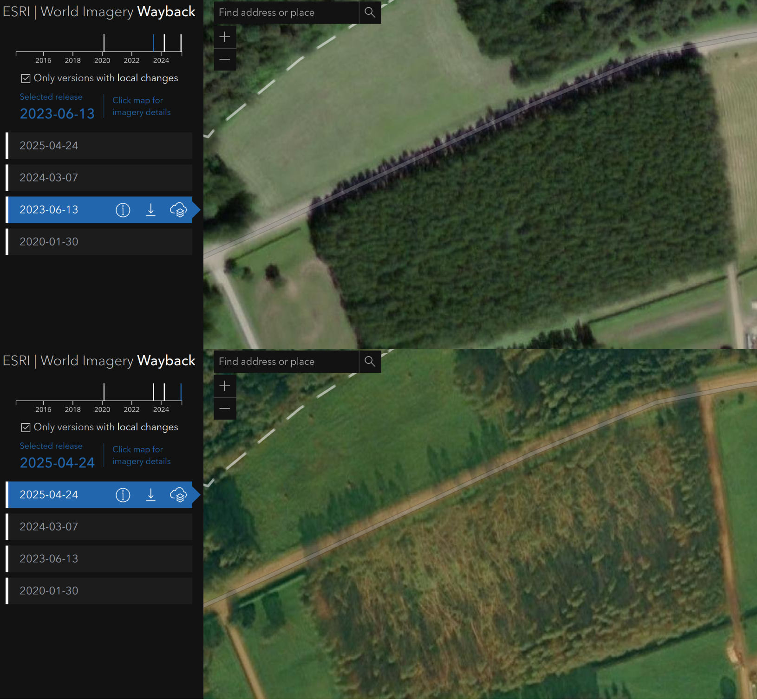
Task: Click the top 'Find address or place' field
Action: (x=287, y=13)
